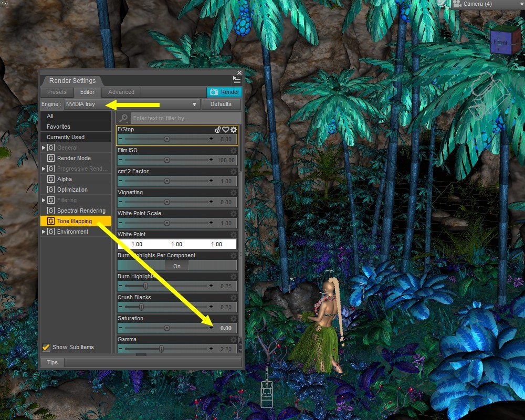This screenshot has width=525, height=420.
Task: Select the Optimization group
Action: coord(76,190)
